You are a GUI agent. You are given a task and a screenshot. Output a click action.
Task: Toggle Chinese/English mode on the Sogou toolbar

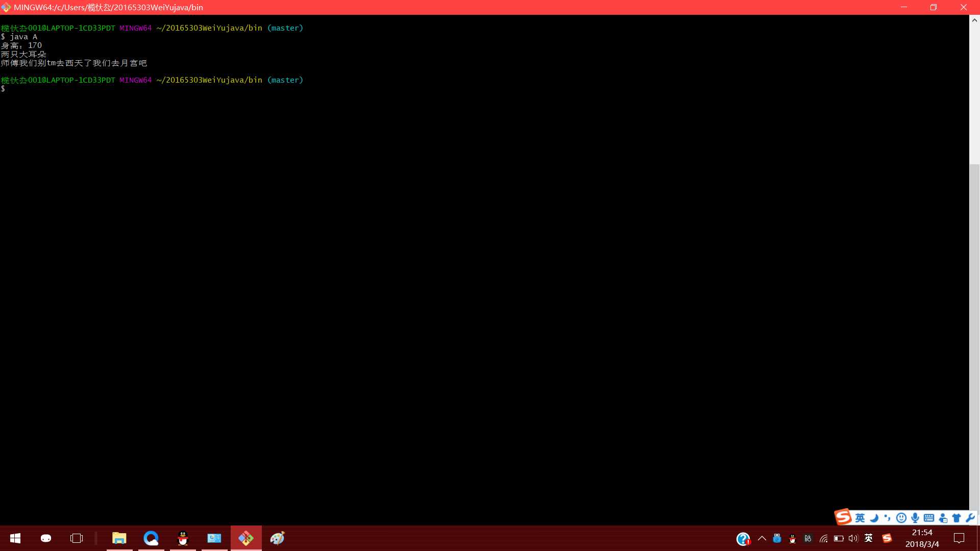click(x=860, y=518)
